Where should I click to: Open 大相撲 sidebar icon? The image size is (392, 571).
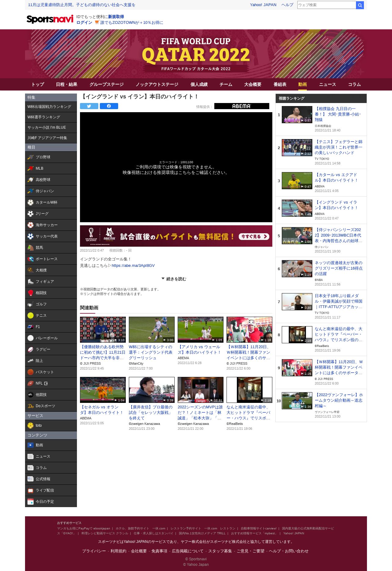coord(31,270)
